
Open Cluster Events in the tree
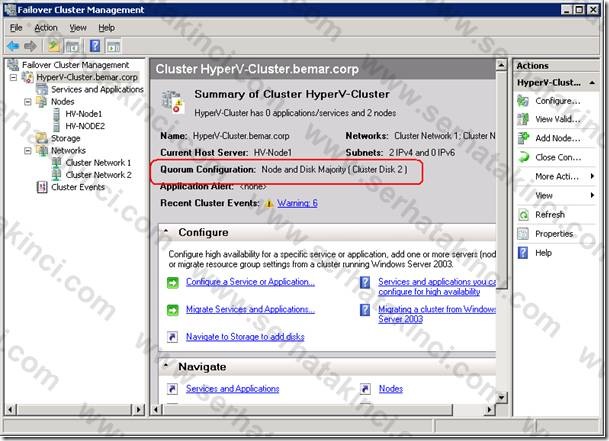pos(78,187)
